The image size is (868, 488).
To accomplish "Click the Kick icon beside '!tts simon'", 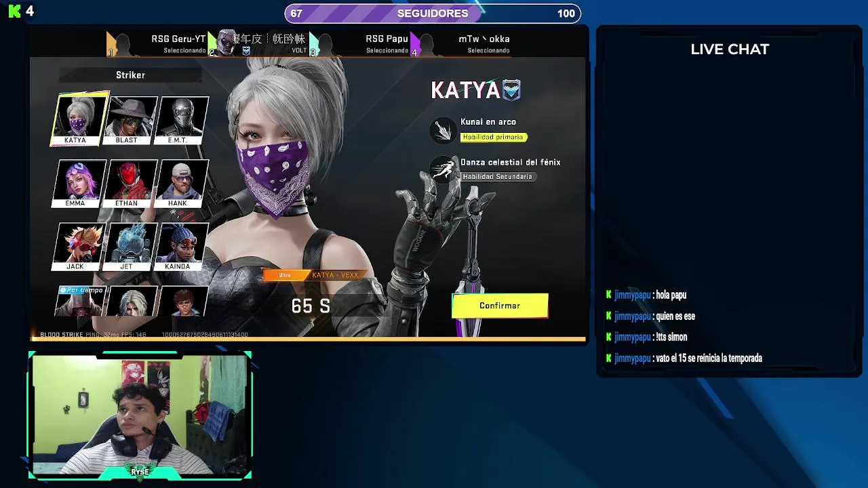I will click(609, 337).
